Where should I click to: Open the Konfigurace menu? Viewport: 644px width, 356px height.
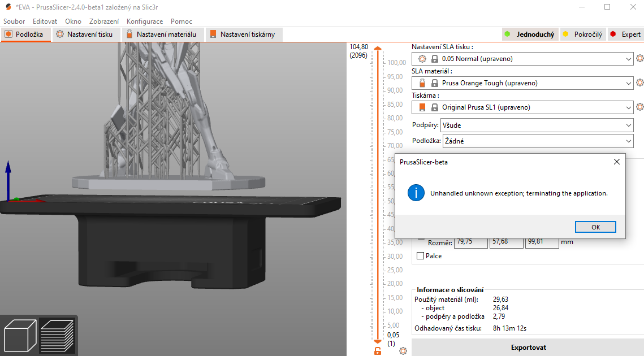pyautogui.click(x=145, y=21)
